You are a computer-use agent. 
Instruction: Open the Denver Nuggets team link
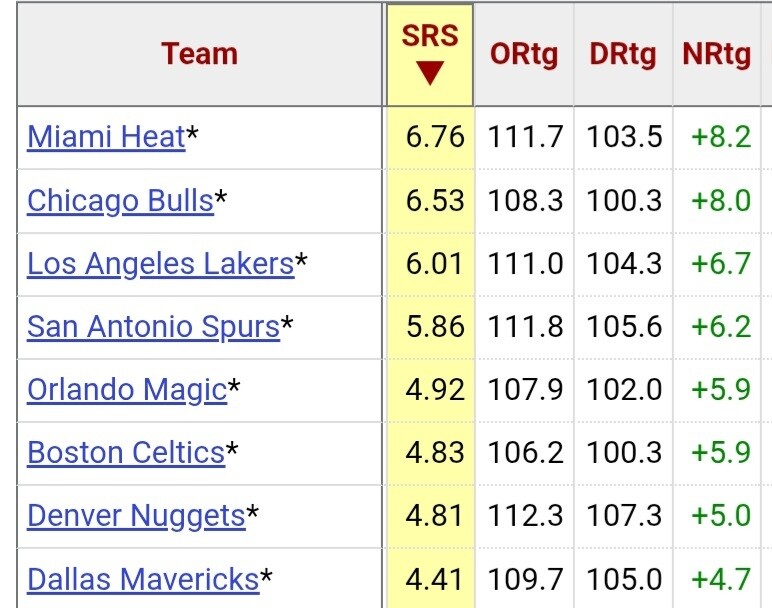[136, 515]
